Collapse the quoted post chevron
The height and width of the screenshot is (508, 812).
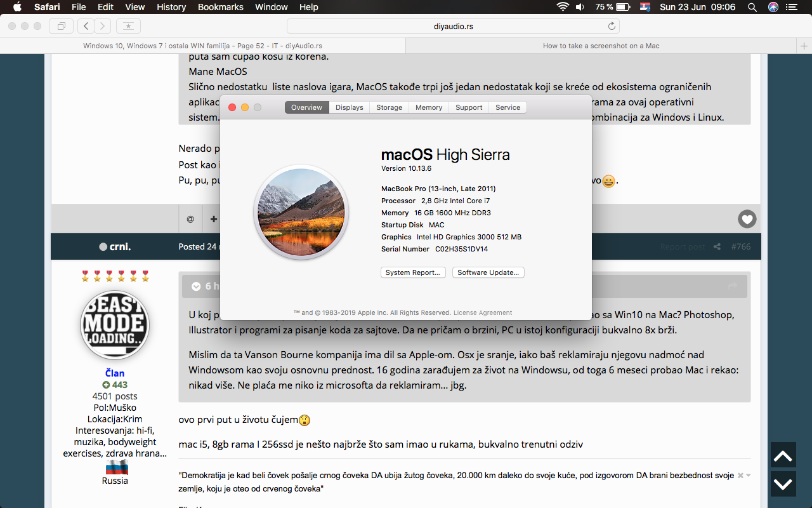click(x=196, y=286)
